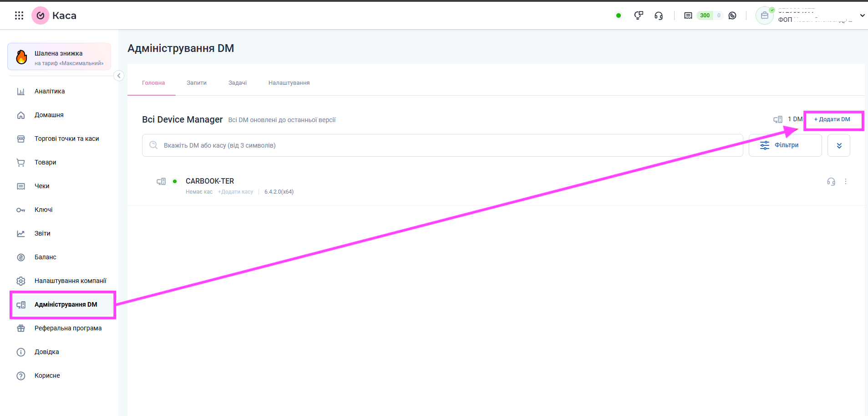Expand the double-chevron button beside Фільтри

[x=838, y=145]
